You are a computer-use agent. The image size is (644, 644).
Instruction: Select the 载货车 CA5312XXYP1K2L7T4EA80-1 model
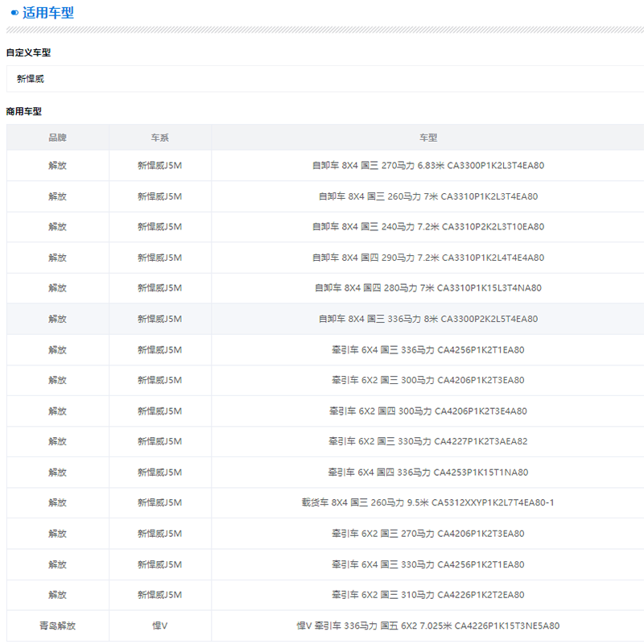click(427, 502)
